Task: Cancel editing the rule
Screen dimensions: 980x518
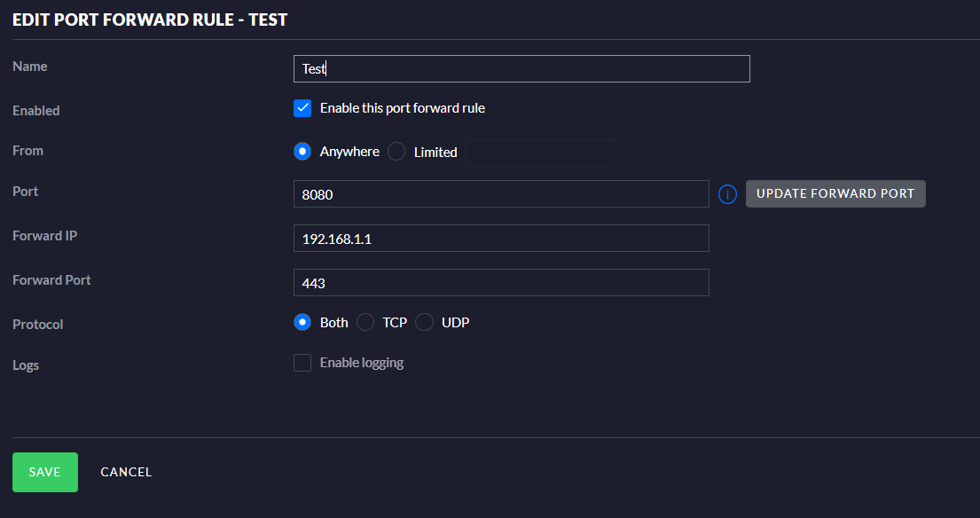Action: click(126, 472)
